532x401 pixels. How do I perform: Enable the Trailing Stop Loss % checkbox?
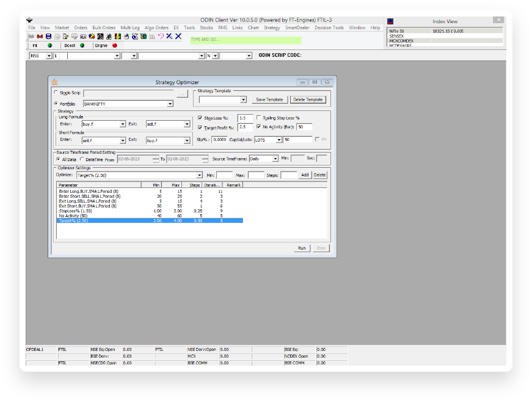258,118
